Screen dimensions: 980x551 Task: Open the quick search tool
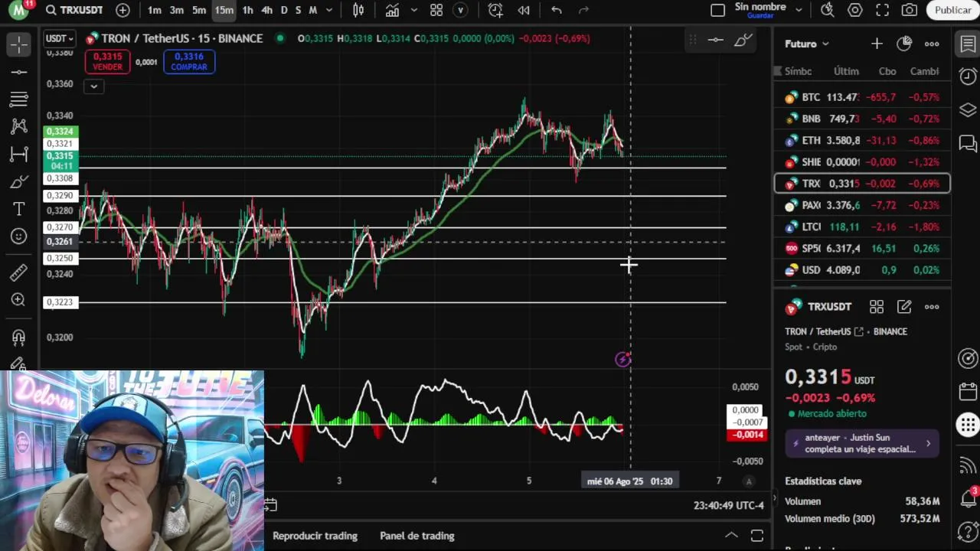828,10
